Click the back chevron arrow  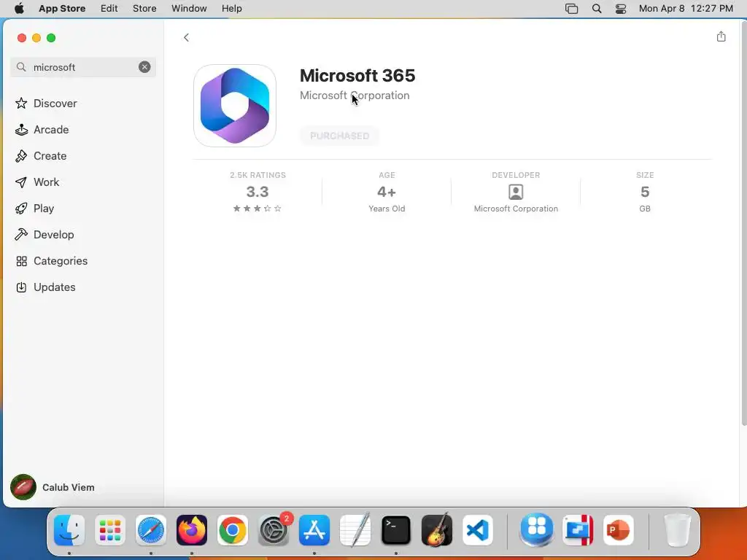[186, 38]
